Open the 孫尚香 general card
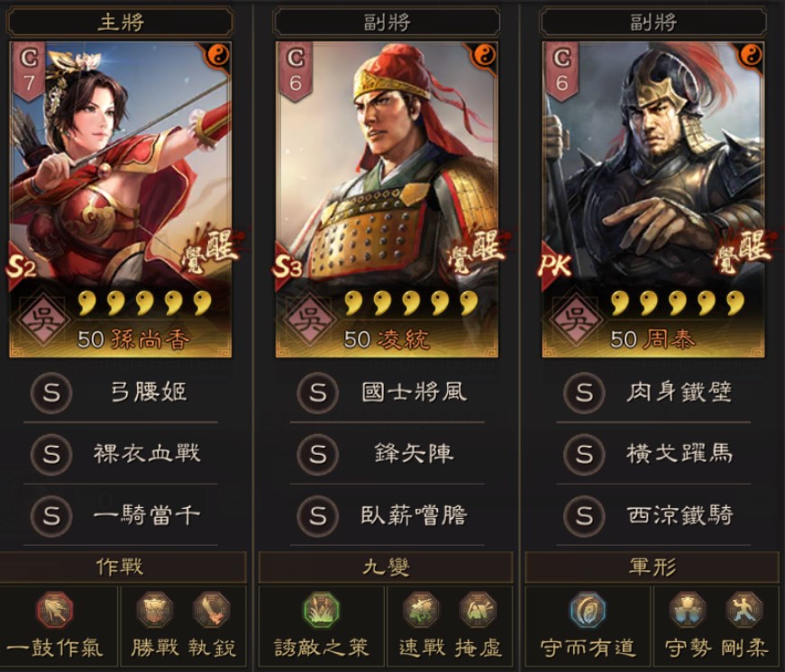The height and width of the screenshot is (672, 785). point(120,199)
